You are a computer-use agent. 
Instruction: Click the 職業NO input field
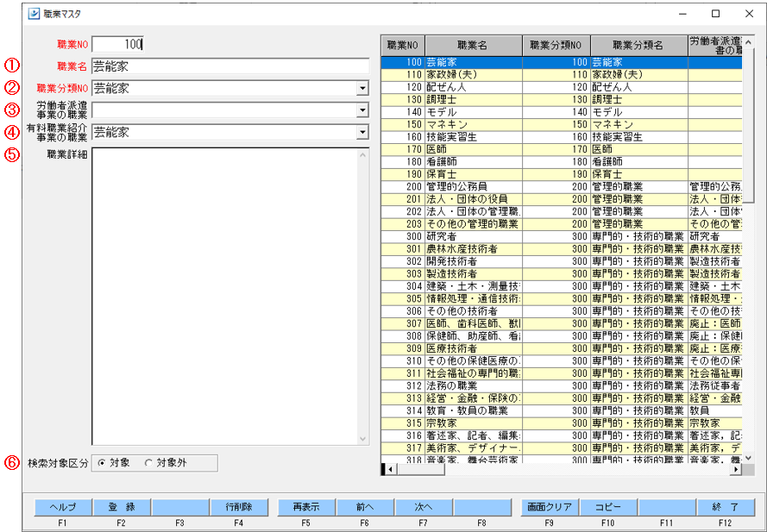[x=118, y=45]
